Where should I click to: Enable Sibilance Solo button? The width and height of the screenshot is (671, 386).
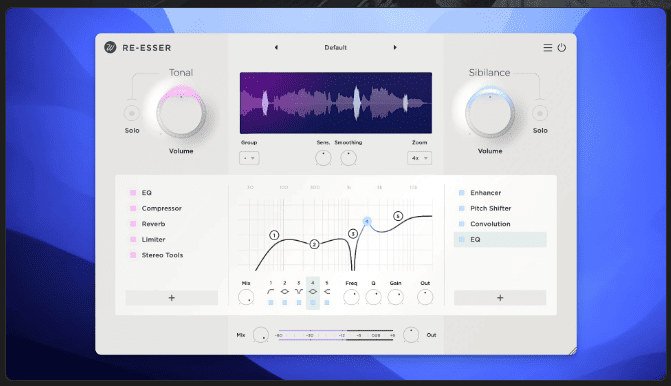540,113
